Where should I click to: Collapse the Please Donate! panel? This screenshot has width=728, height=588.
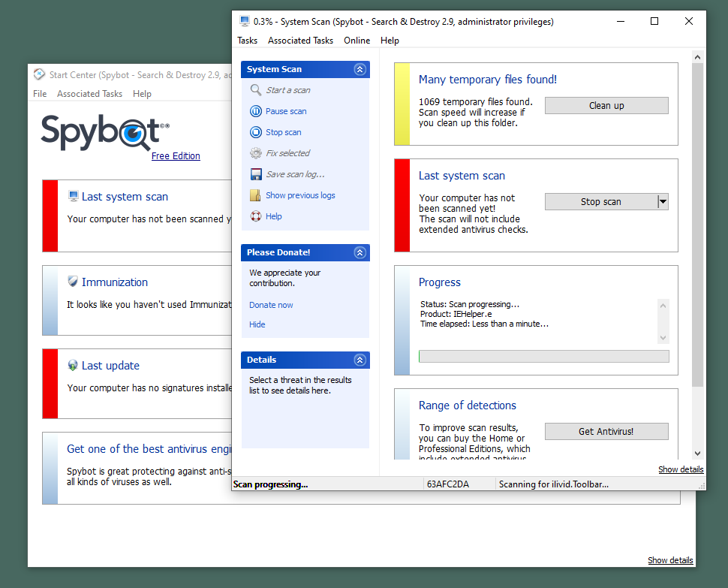click(359, 252)
